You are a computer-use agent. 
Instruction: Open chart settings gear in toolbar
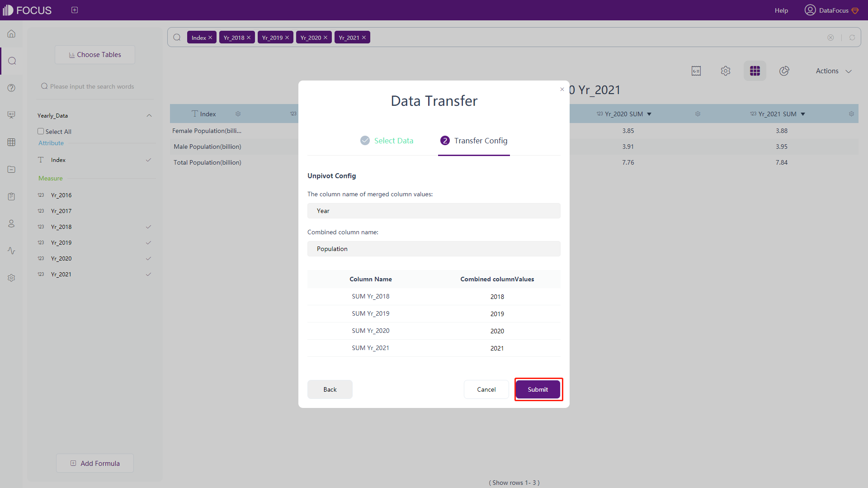pos(726,71)
